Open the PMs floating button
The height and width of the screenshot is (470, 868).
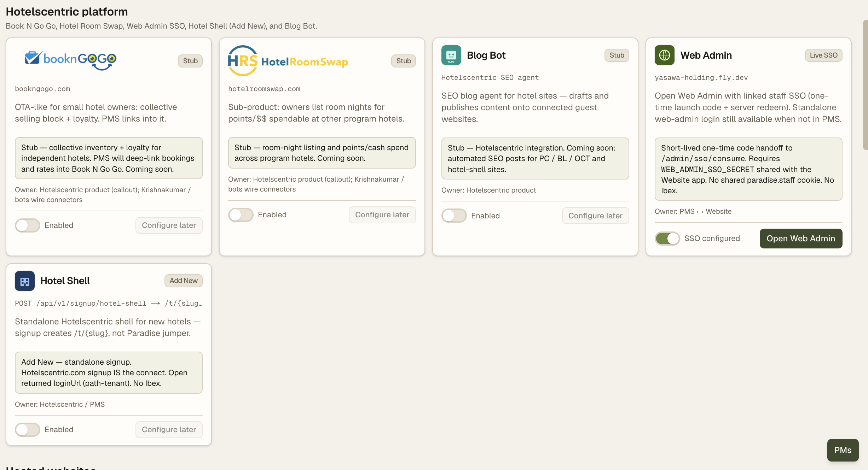(843, 450)
